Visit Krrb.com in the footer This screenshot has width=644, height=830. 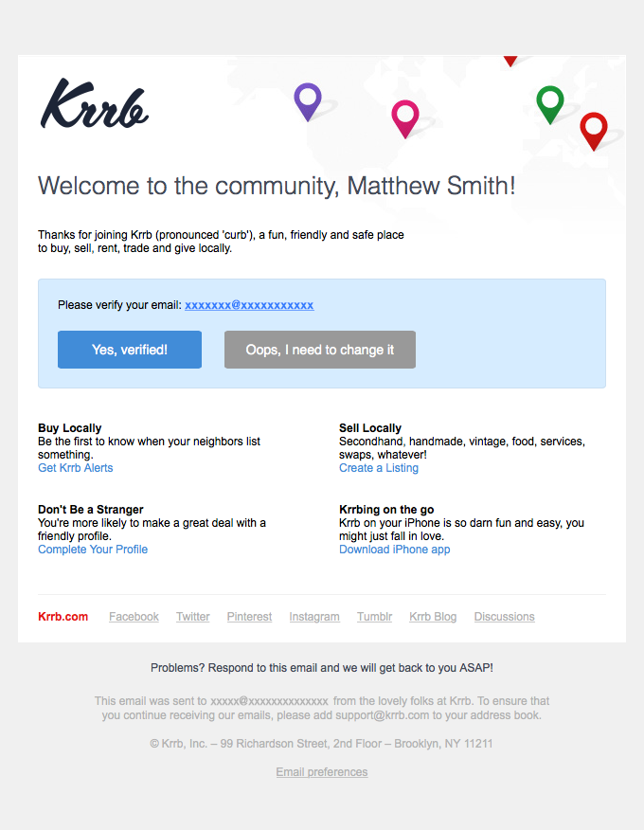[x=63, y=617]
